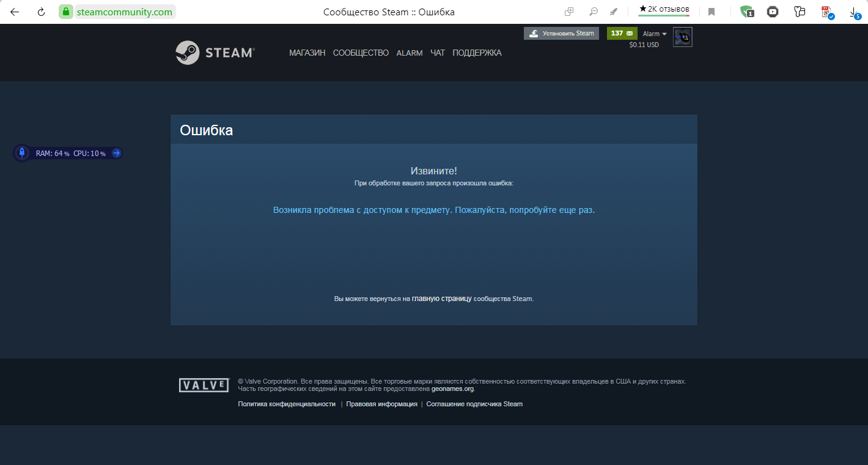Image resolution: width=868 pixels, height=465 pixels.
Task: Click the blue error message about предмету
Action: click(x=434, y=210)
